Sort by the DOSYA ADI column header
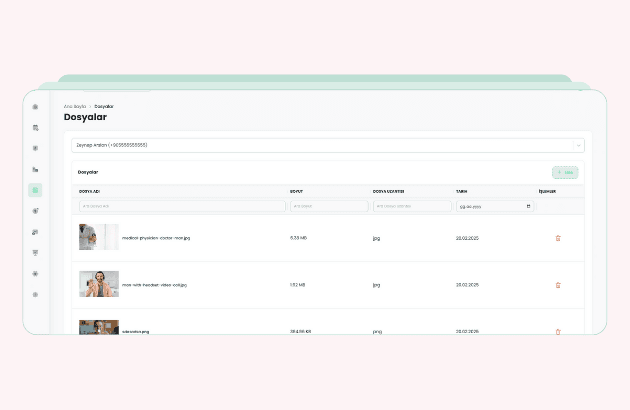Screen dimensions: 630x410 click(x=90, y=190)
